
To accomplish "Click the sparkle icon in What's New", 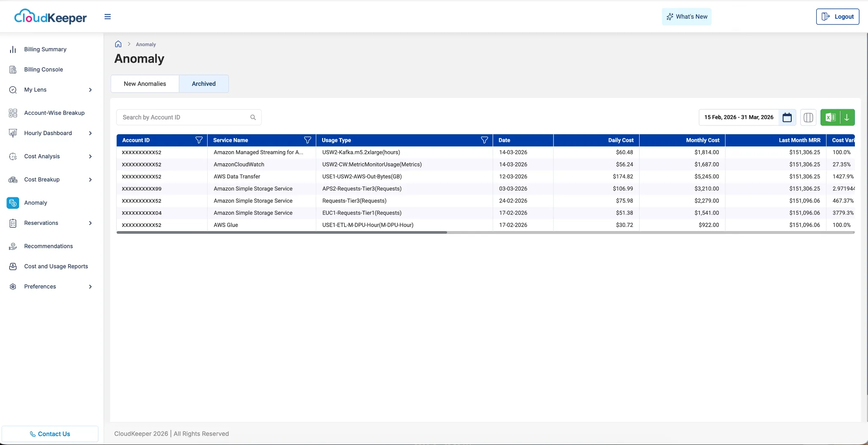I will [670, 17].
